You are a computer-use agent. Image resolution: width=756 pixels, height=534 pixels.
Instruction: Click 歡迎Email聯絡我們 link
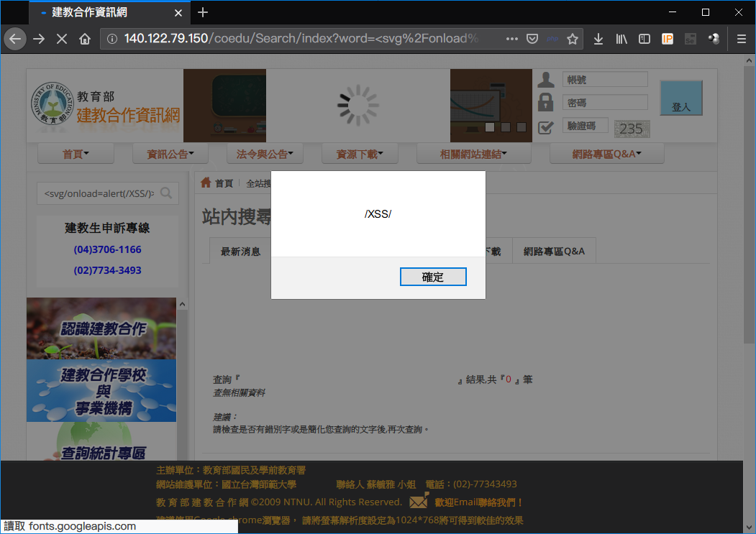coord(479,502)
